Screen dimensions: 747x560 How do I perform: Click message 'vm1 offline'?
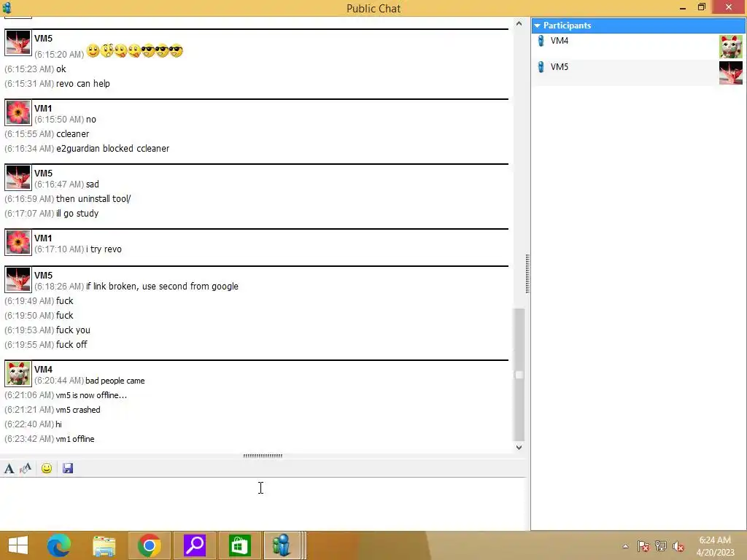[75, 439]
